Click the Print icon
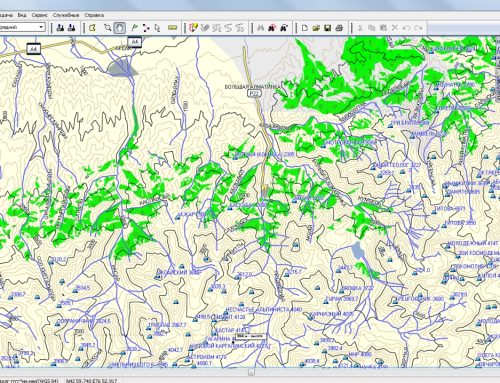 tap(339, 28)
